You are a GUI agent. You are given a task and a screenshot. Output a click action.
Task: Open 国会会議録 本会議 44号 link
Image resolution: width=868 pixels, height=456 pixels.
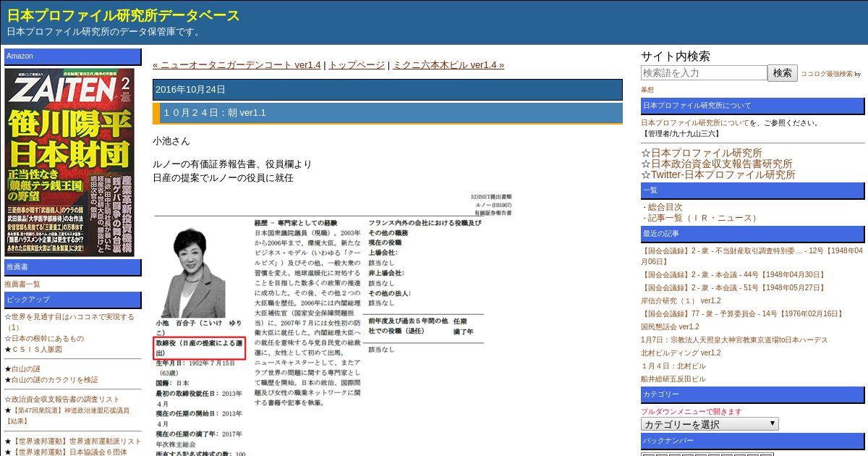click(733, 275)
